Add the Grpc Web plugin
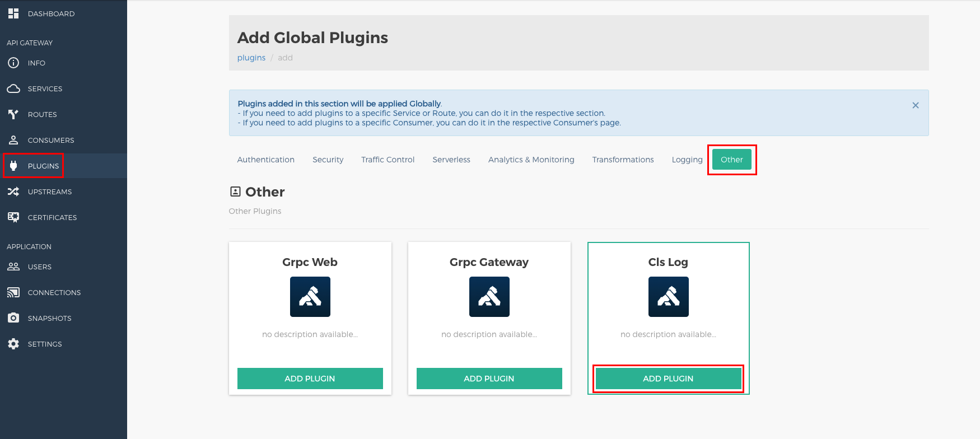Screen dimensions: 980x439 point(310,379)
